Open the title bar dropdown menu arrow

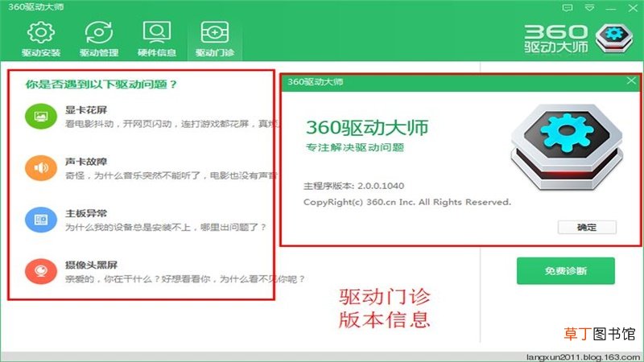click(x=589, y=8)
